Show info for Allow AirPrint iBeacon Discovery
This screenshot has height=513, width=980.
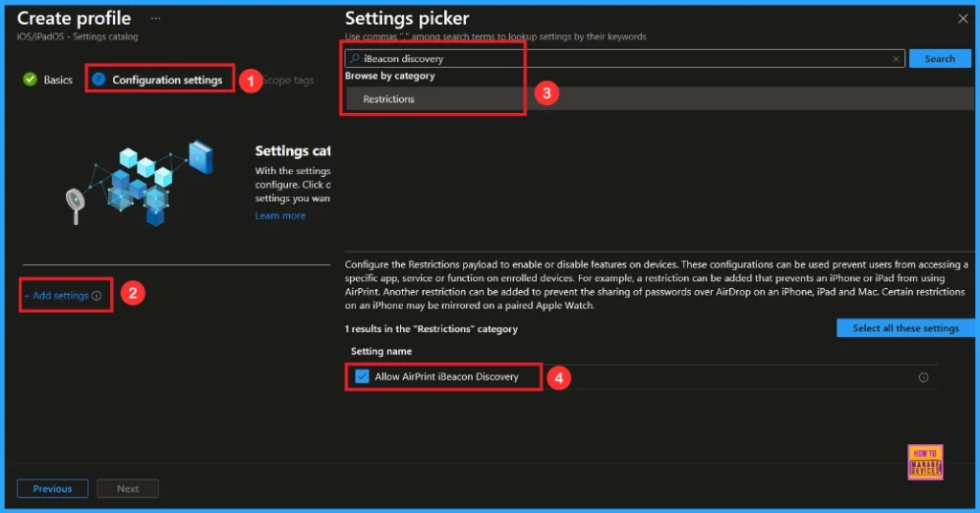coord(924,377)
